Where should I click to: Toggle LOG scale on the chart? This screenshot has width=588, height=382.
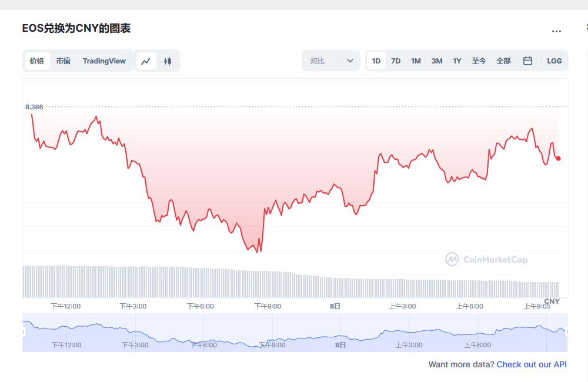point(554,61)
